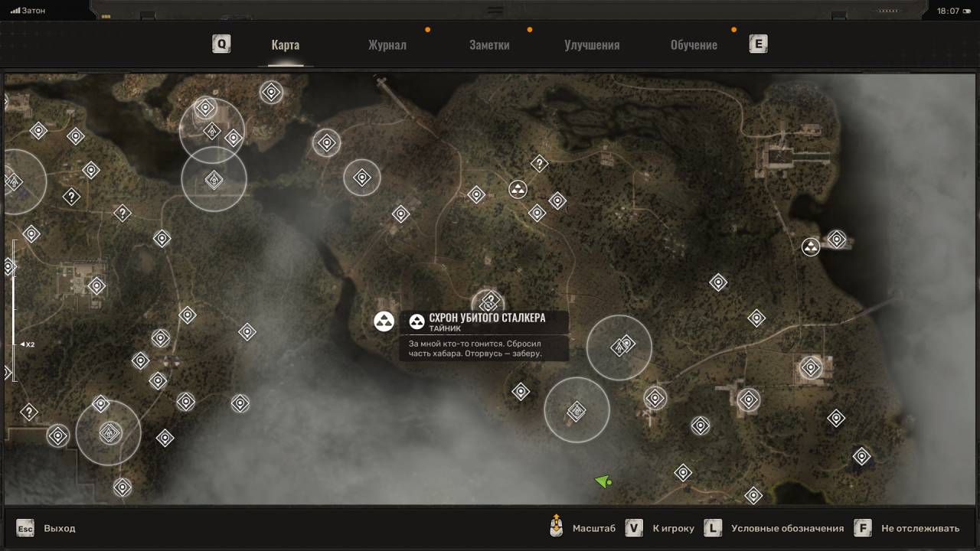
Task: Click the Затон signal indicator
Action: 28,11
